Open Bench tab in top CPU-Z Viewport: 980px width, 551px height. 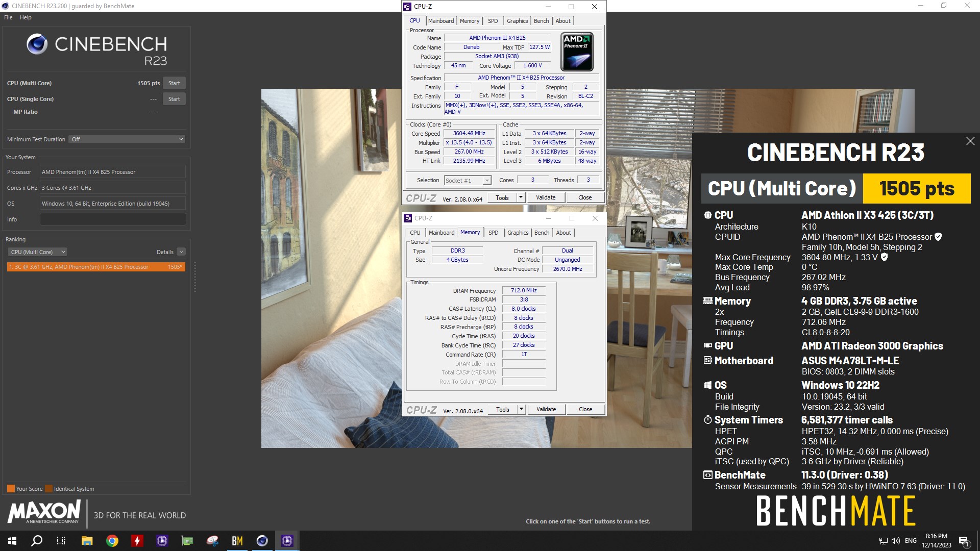[x=541, y=21]
